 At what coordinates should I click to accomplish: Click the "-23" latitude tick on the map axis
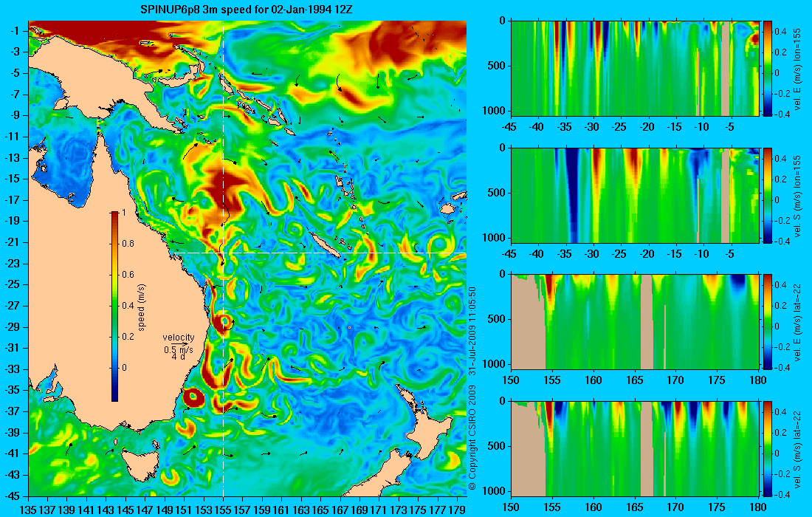(x=13, y=264)
